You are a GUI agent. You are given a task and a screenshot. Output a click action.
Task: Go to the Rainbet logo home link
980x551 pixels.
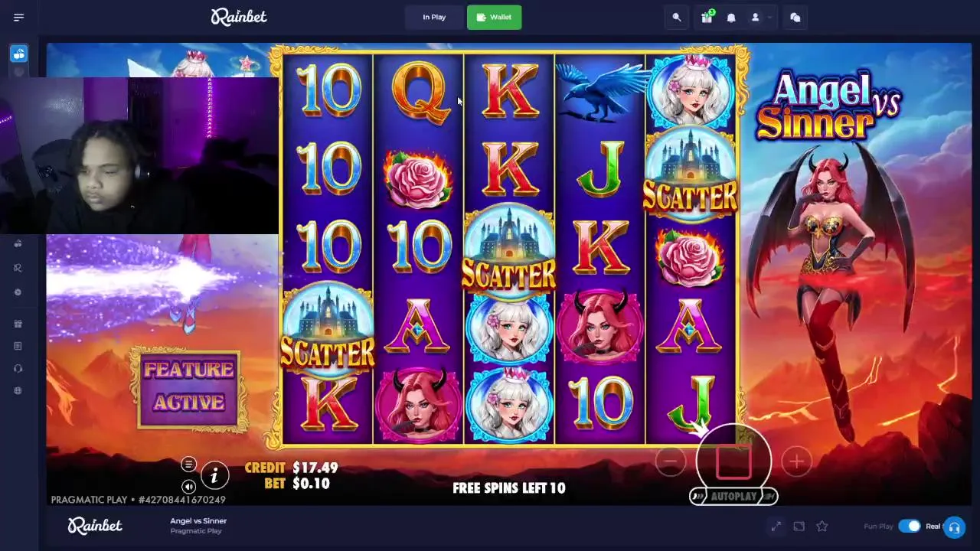pyautogui.click(x=239, y=17)
